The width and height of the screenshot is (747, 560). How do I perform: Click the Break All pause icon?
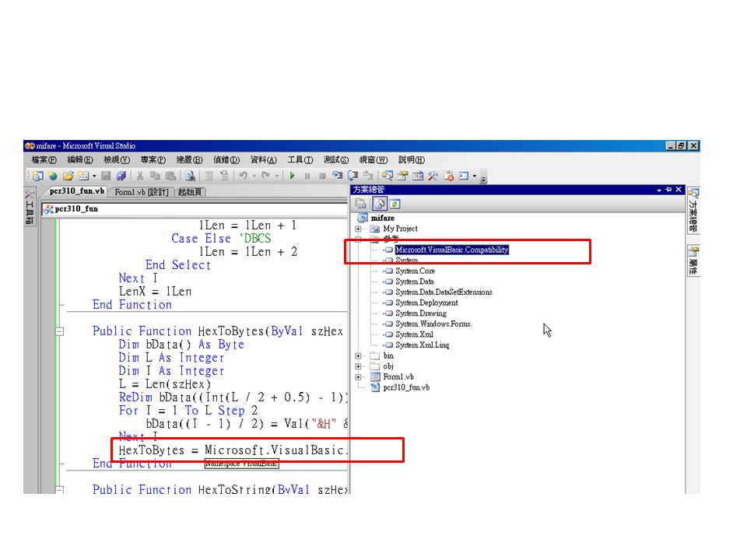(x=307, y=176)
